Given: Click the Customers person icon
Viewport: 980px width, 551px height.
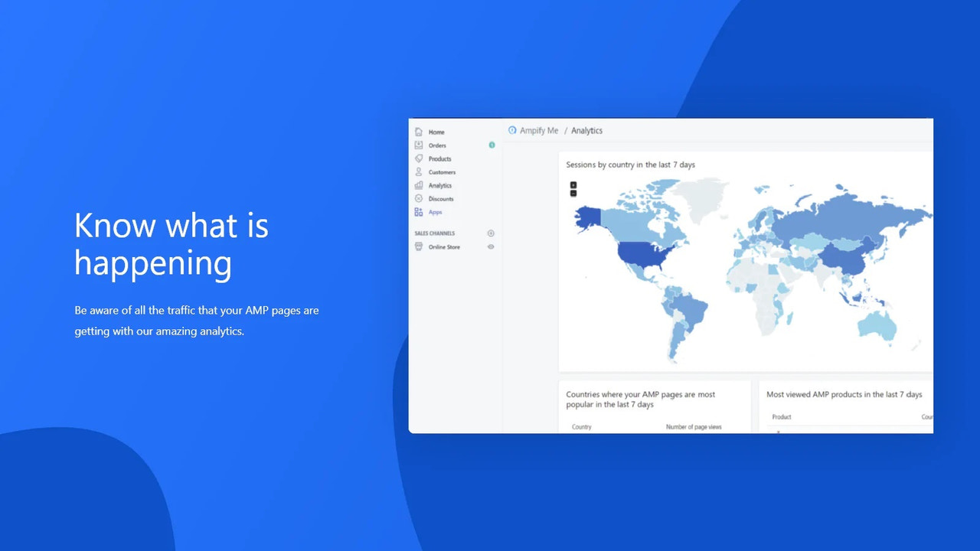Looking at the screenshot, I should 419,172.
